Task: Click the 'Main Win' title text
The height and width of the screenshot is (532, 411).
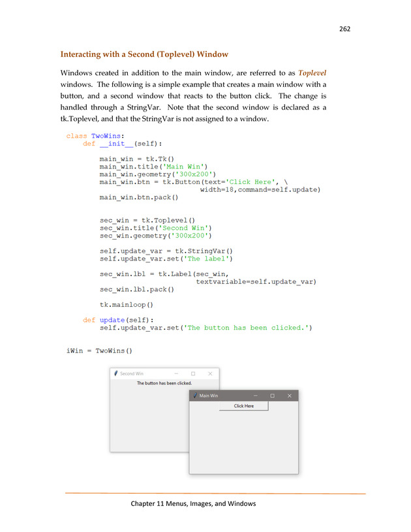Action: point(209,396)
